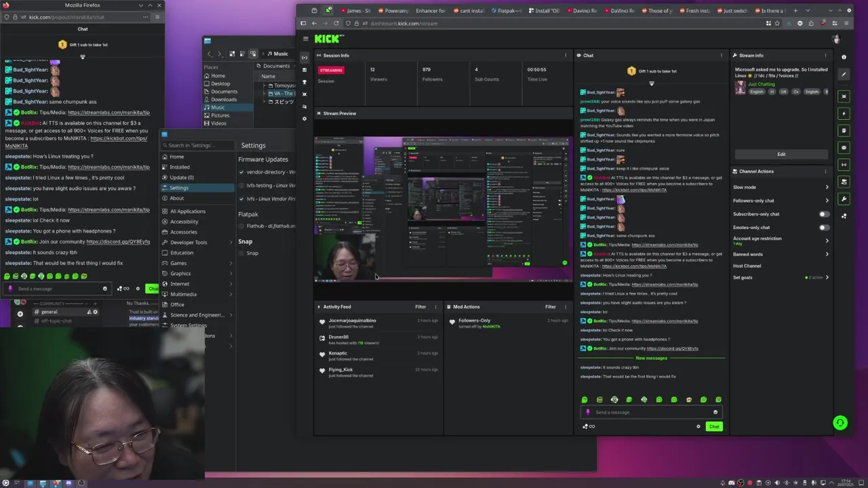
Task: Open the green support headset button
Action: coord(840,423)
